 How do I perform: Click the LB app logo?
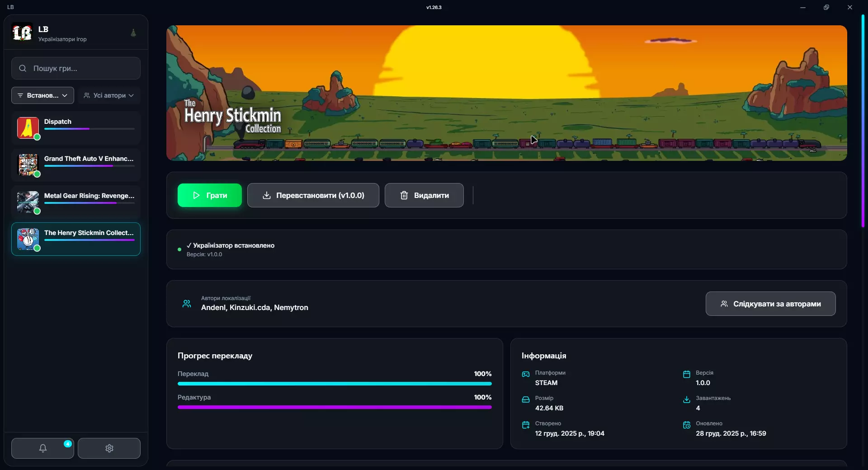coord(22,33)
